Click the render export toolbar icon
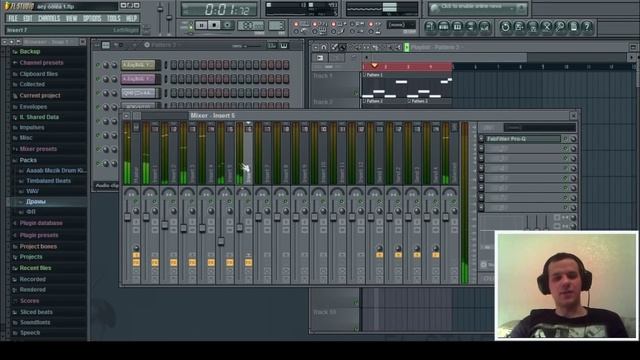 (x=533, y=27)
